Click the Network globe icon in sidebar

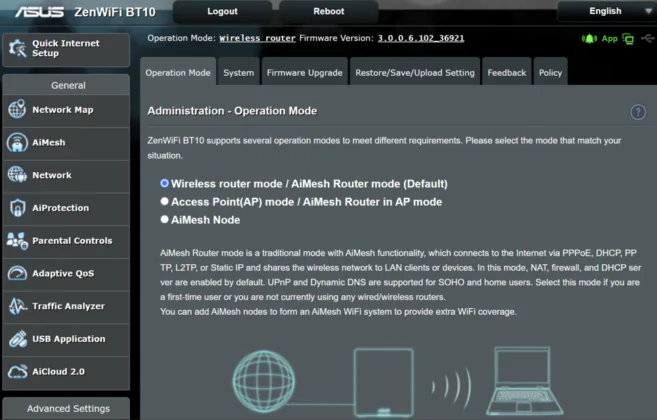17,174
